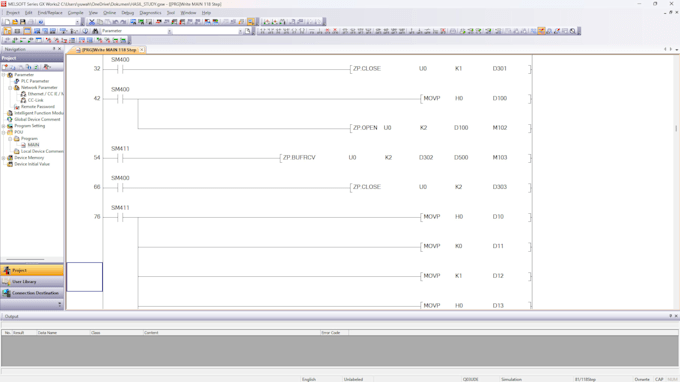Open the Diagnostics menu

[x=150, y=13]
